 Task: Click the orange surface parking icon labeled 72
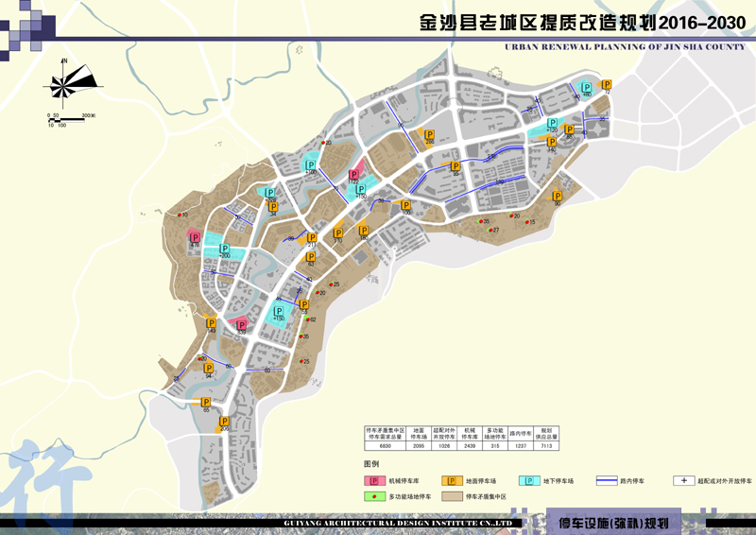(606, 85)
